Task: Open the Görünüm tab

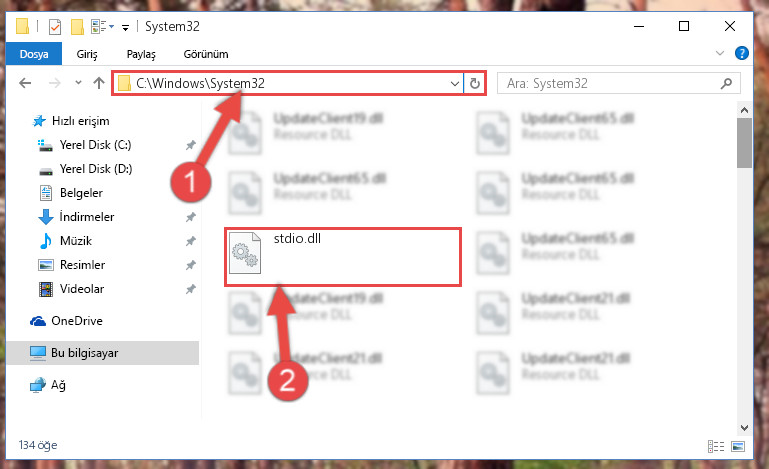Action: [206, 54]
